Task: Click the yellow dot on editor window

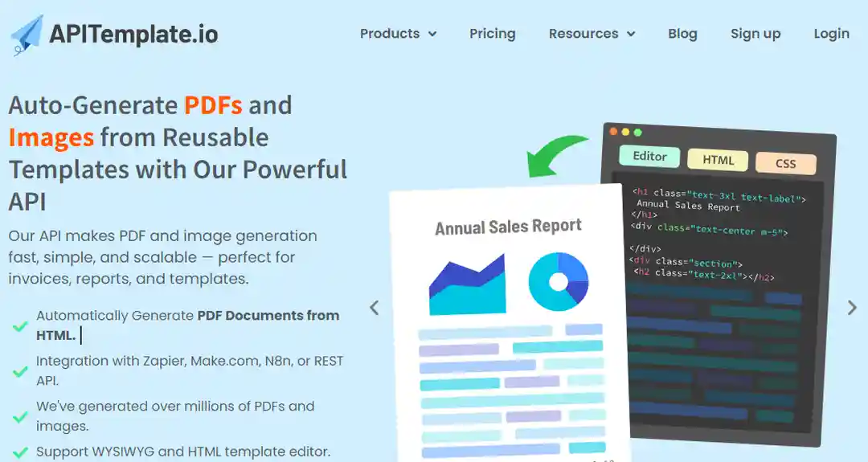Action: click(625, 132)
